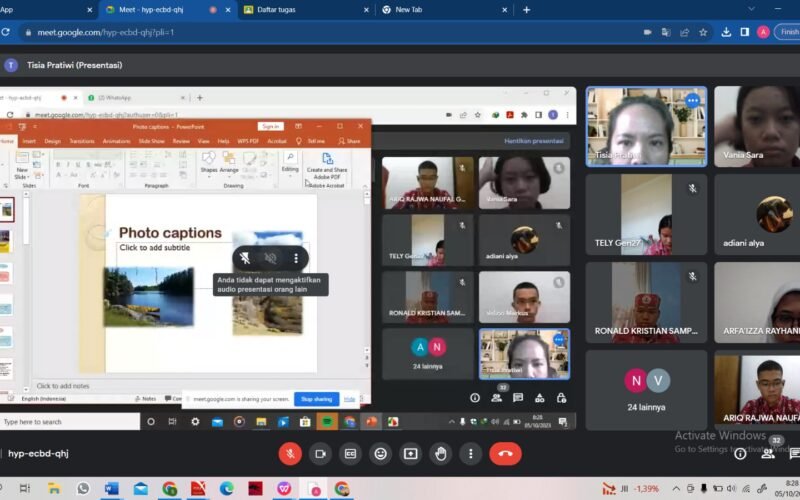This screenshot has height=500, width=800.
Task: Unmute microphone in Meet control bar
Action: (290, 453)
